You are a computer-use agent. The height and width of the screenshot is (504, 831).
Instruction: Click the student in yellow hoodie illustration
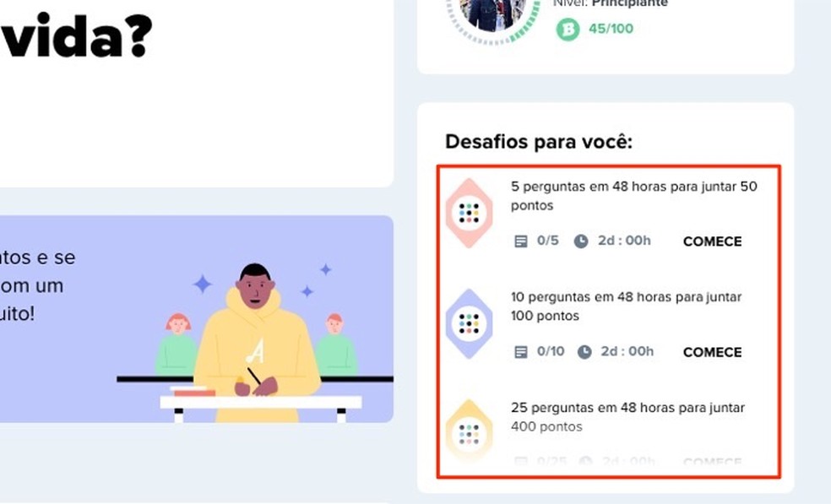(256, 342)
